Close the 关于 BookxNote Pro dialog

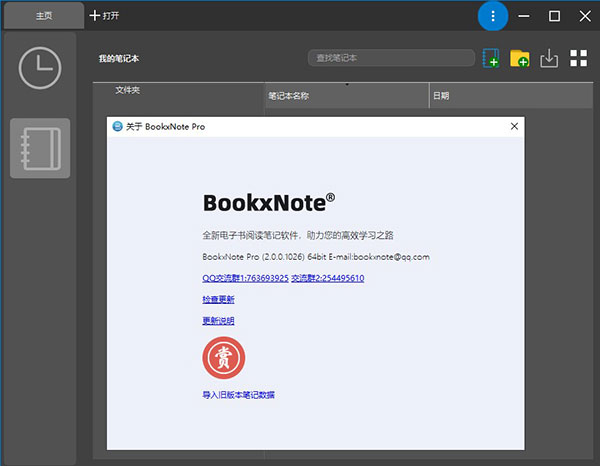point(514,126)
